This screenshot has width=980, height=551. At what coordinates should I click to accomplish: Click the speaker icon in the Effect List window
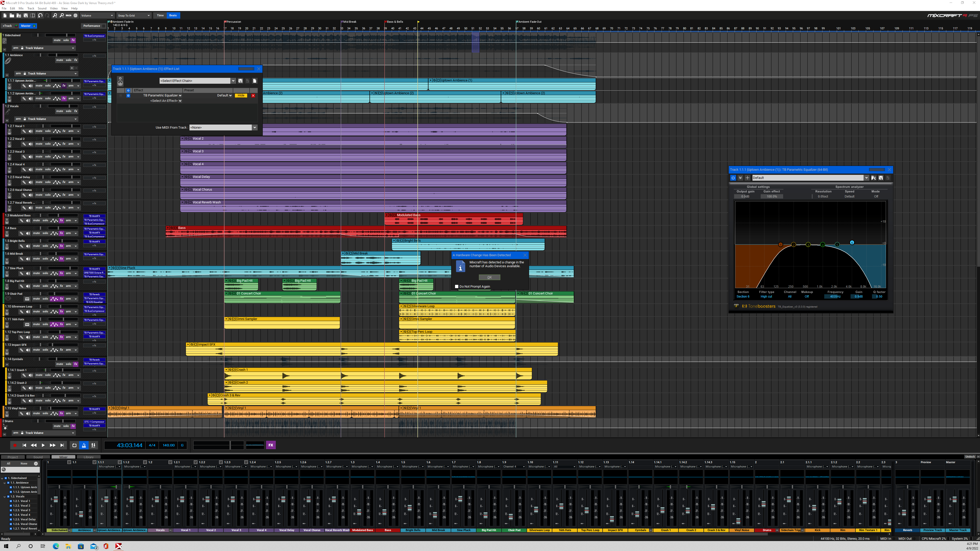pos(120,81)
